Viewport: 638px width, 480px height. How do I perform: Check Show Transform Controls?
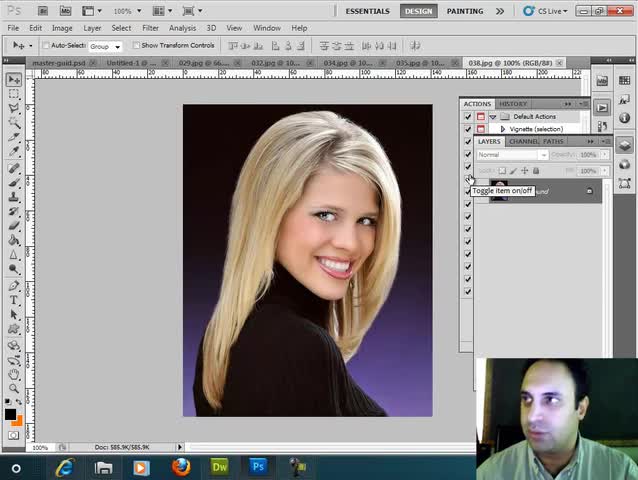tap(137, 46)
